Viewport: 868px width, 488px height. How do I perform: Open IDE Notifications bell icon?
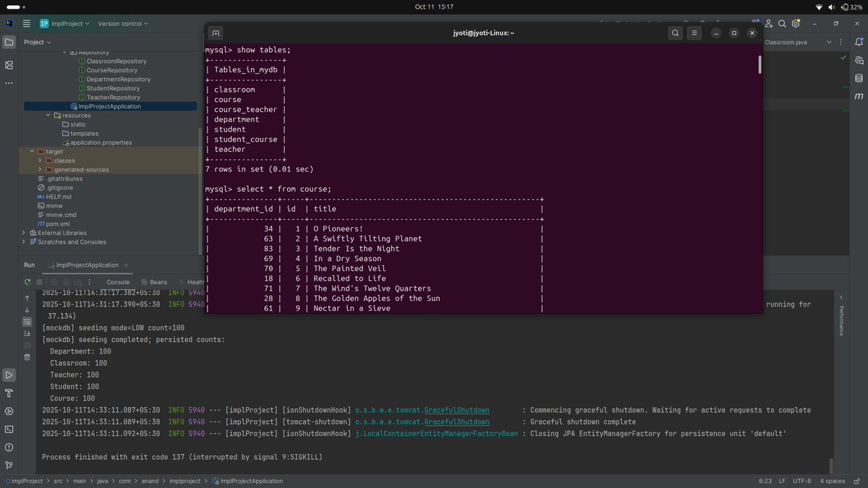859,42
